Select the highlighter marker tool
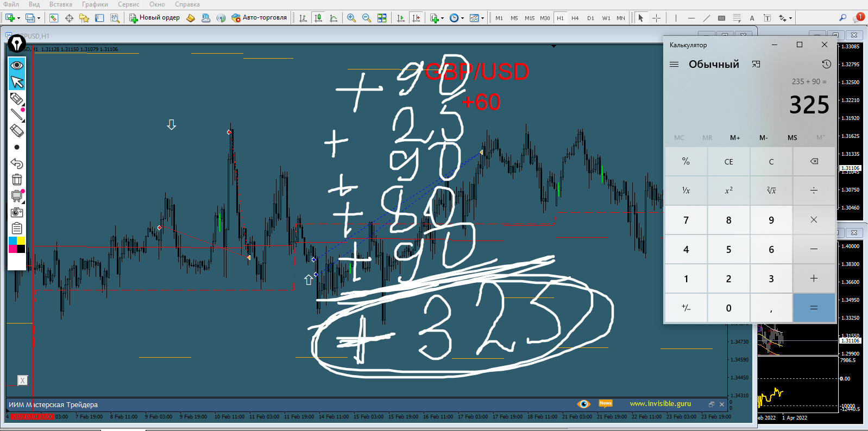Screen dimensions: 868x431 point(17,98)
